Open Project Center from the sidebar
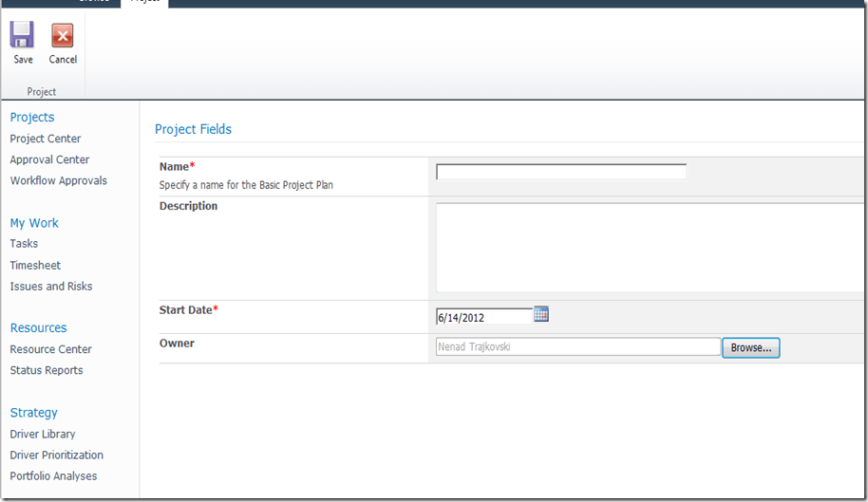868x502 pixels. click(46, 139)
